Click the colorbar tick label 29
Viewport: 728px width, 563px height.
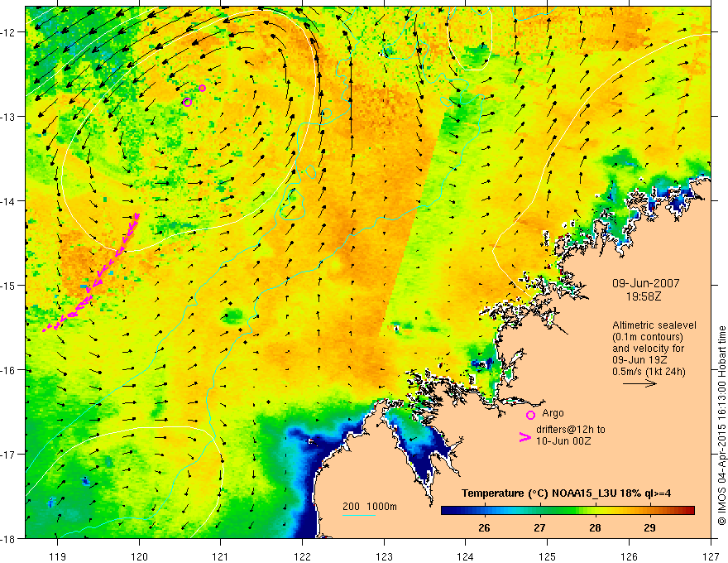click(649, 527)
